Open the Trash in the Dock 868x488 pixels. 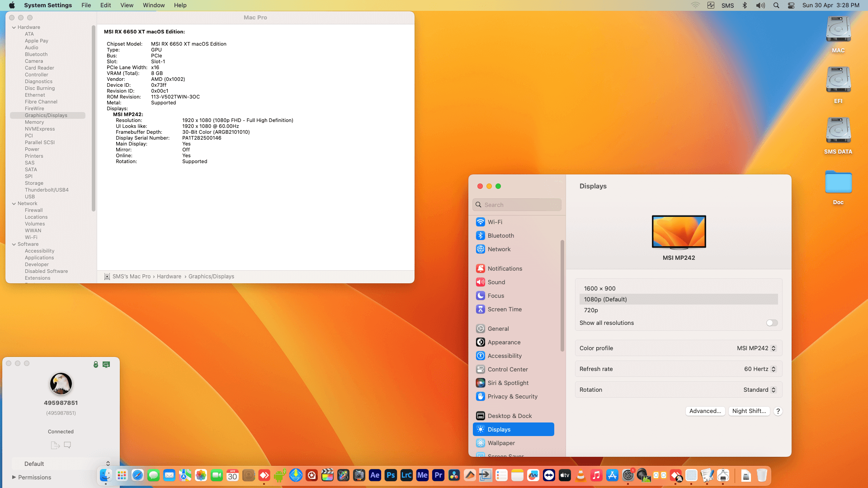(762, 475)
